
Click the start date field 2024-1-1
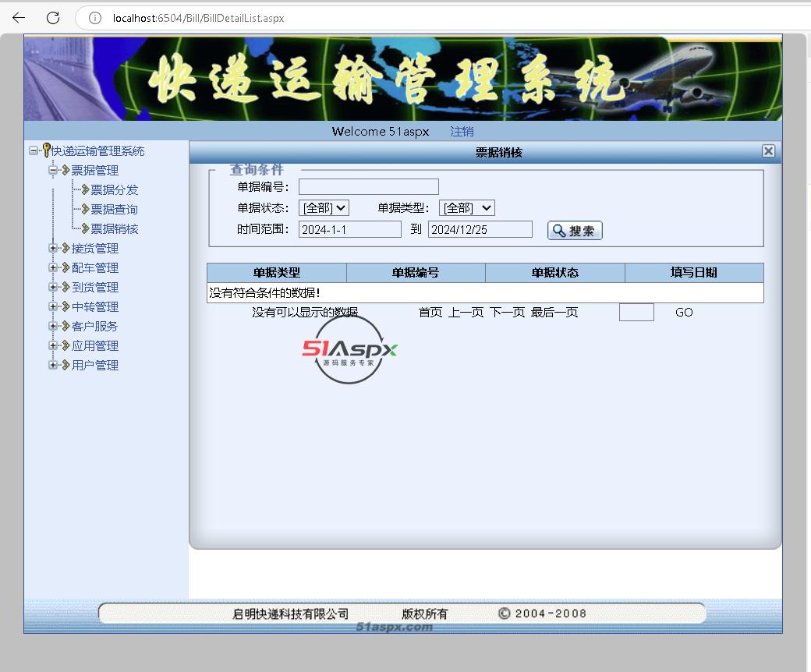[x=349, y=229]
